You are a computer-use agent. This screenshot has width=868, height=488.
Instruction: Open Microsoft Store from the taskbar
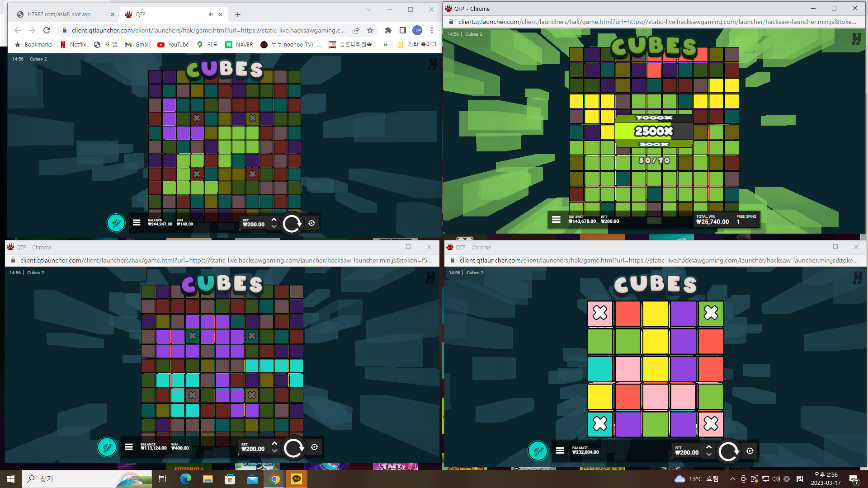(230, 479)
